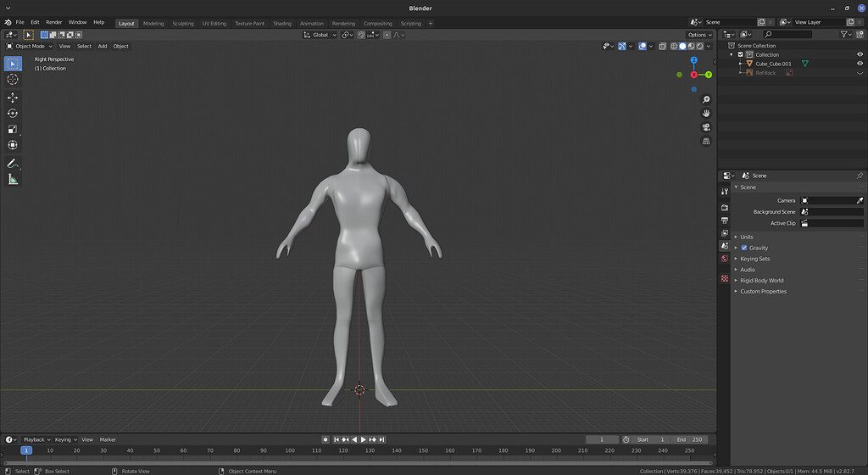
Task: Click the Z axis on navigation gizmo
Action: pos(693,59)
